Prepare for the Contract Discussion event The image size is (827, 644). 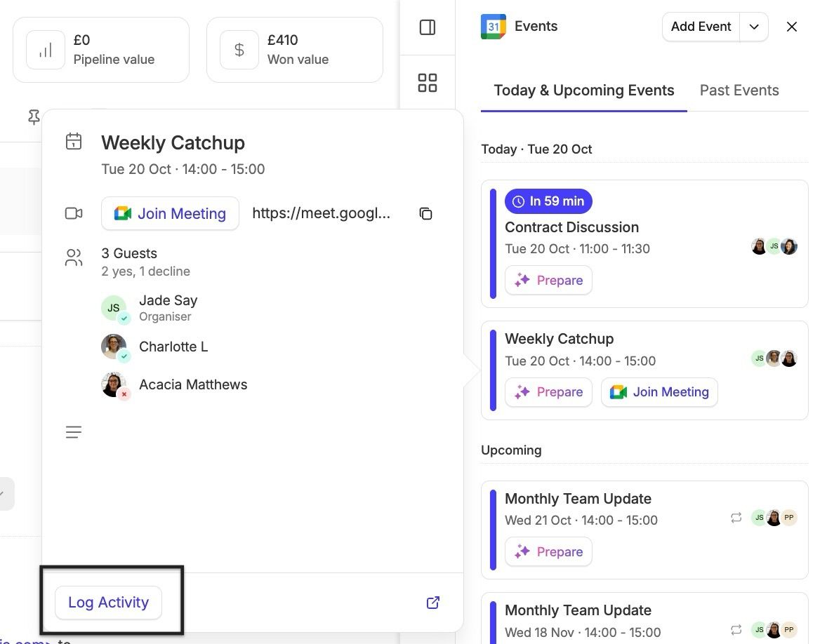548,281
